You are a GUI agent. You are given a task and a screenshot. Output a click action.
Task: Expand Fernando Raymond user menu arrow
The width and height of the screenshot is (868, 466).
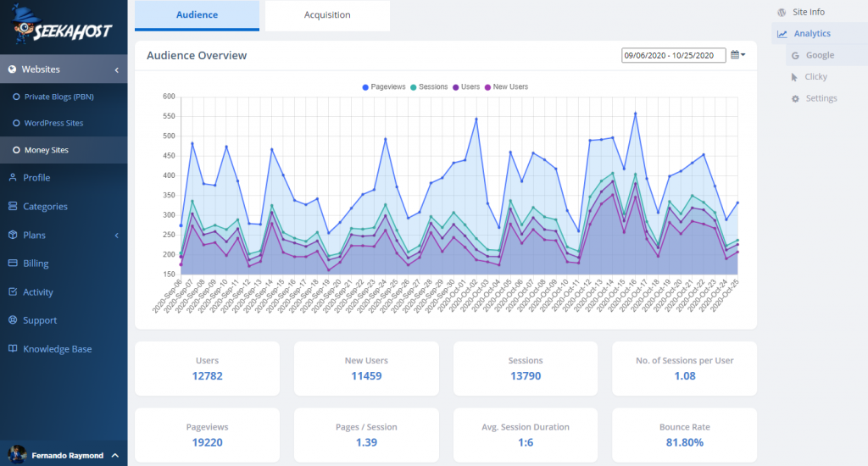pyautogui.click(x=115, y=456)
